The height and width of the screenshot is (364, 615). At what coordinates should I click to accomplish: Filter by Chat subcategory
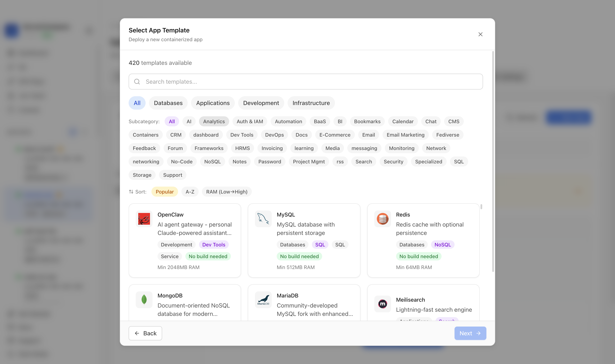tap(431, 121)
